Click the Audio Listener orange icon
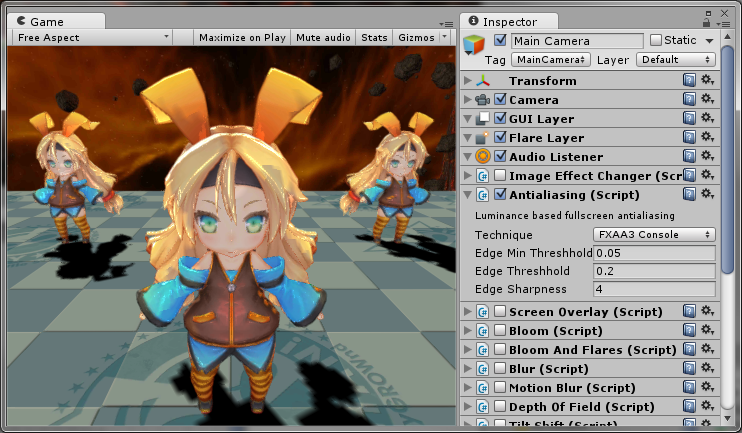Screen dimensions: 742x433 [x=483, y=156]
